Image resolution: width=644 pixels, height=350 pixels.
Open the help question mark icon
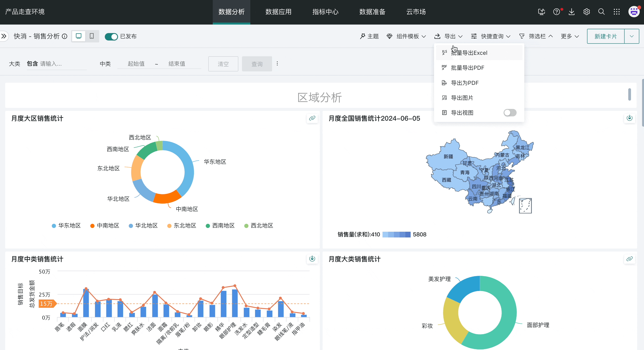click(557, 12)
